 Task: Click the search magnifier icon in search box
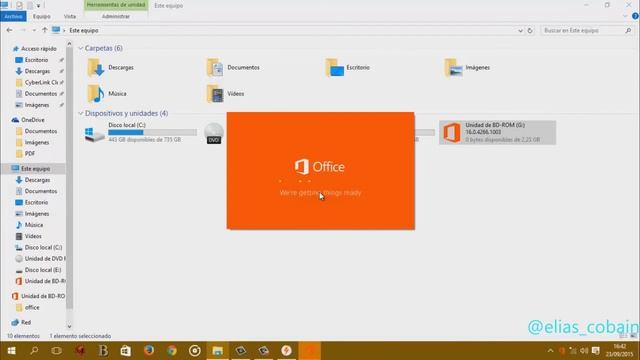coord(628,31)
